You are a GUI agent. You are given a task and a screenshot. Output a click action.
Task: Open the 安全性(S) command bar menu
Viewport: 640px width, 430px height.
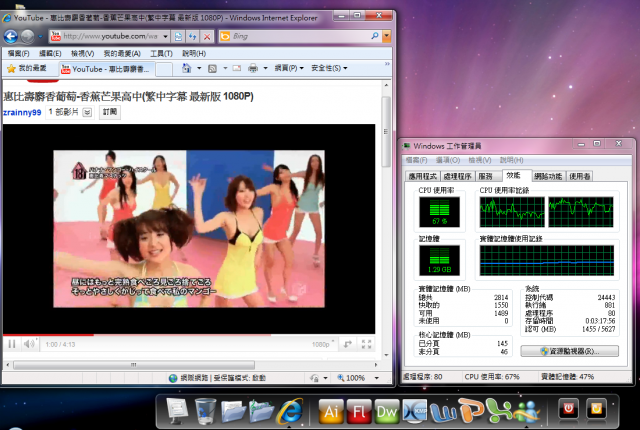click(329, 68)
